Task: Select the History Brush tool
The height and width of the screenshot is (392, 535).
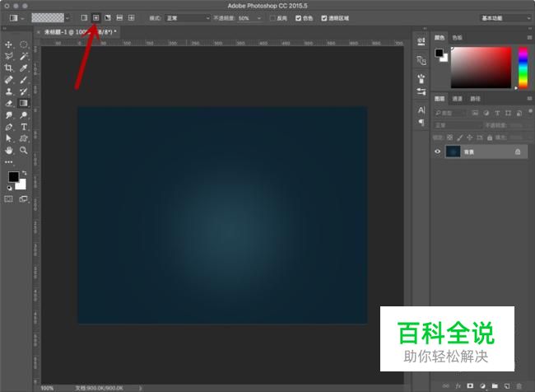Action: 24,91
